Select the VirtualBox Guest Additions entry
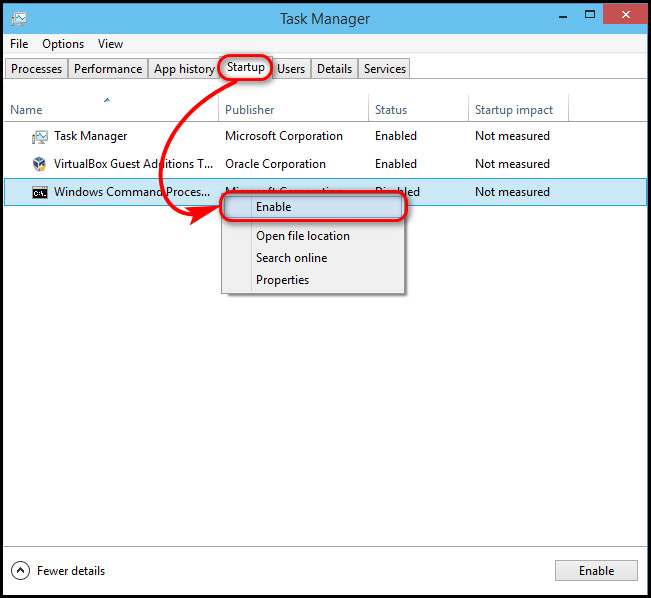The height and width of the screenshot is (598, 651). click(326, 164)
